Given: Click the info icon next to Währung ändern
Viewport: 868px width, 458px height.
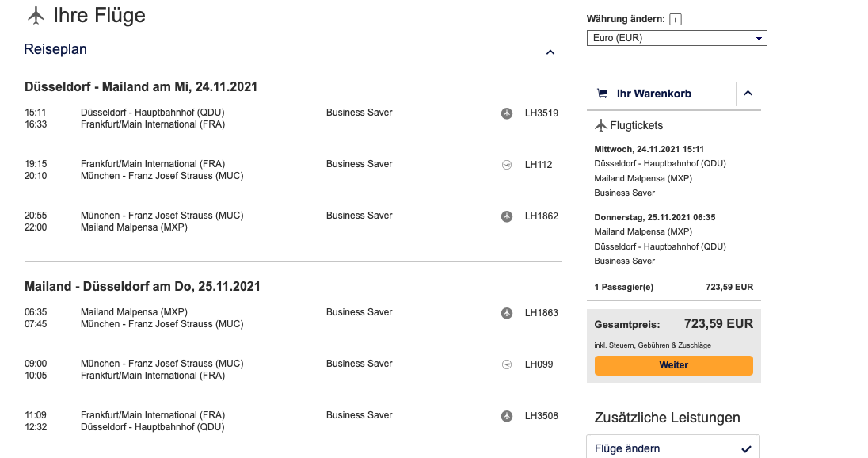Looking at the screenshot, I should 675,19.
